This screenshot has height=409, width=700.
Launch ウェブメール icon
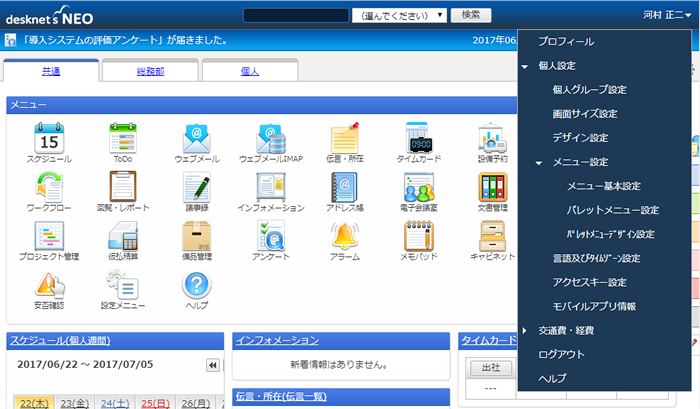pos(196,139)
